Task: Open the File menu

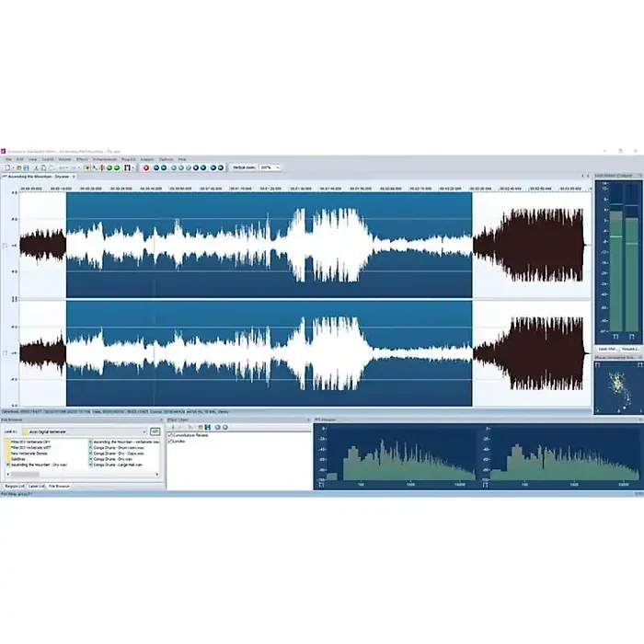Action: [x=8, y=159]
